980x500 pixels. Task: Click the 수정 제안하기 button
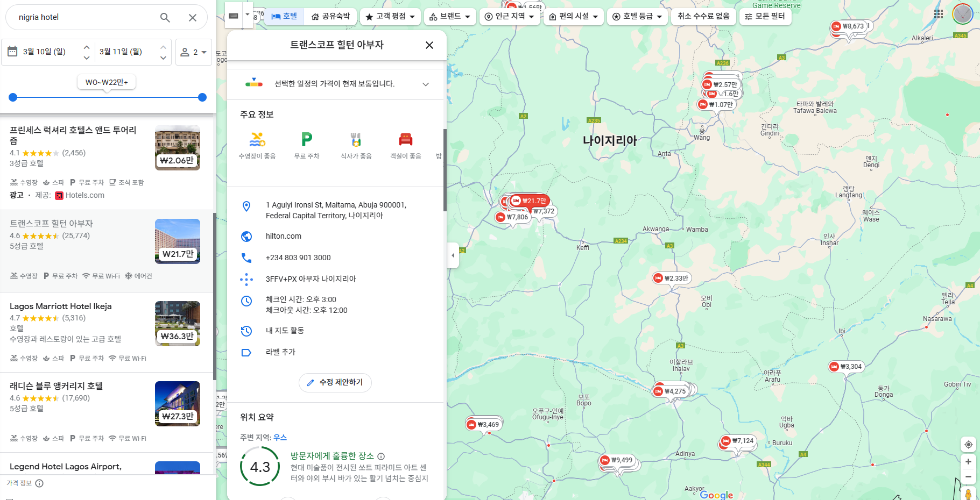(335, 383)
